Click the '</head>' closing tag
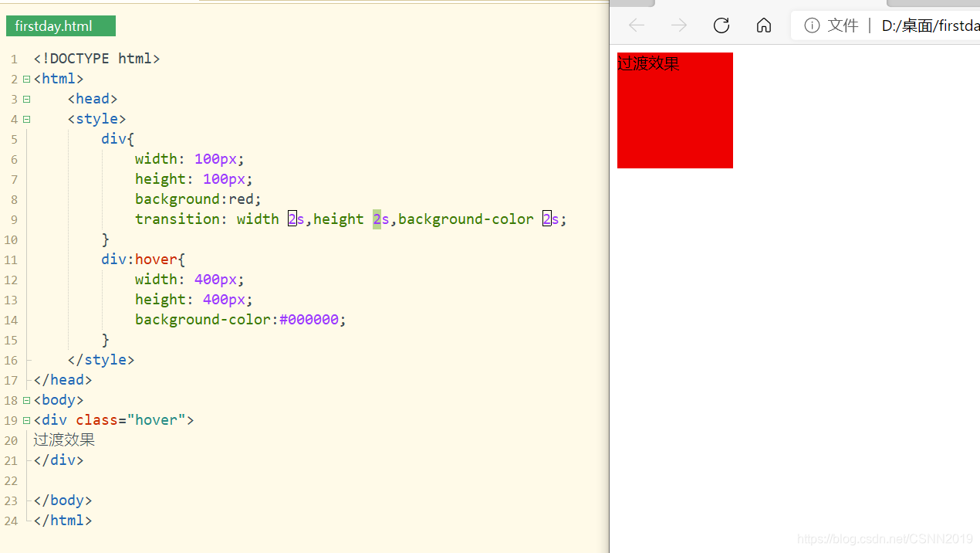The height and width of the screenshot is (553, 980). click(x=63, y=380)
